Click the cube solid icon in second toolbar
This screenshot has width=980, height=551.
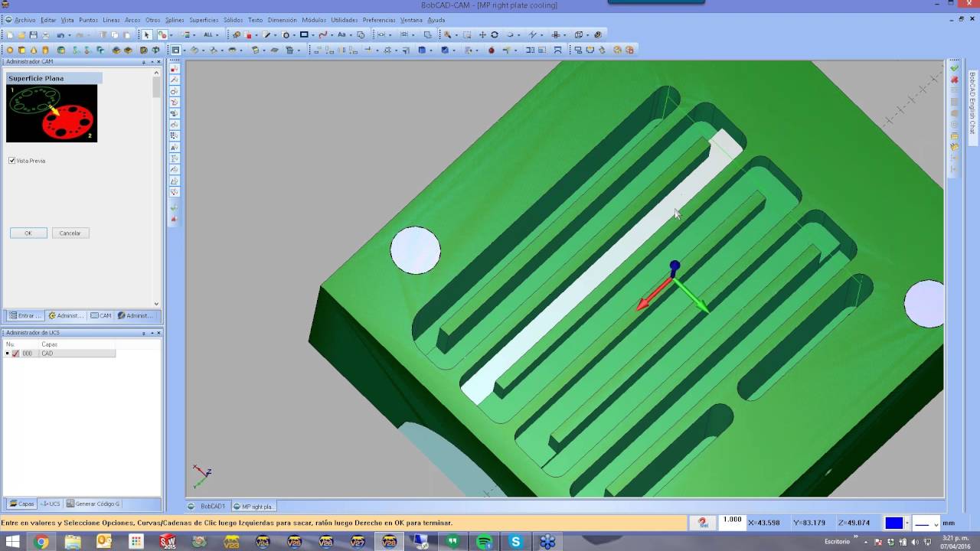[21, 51]
